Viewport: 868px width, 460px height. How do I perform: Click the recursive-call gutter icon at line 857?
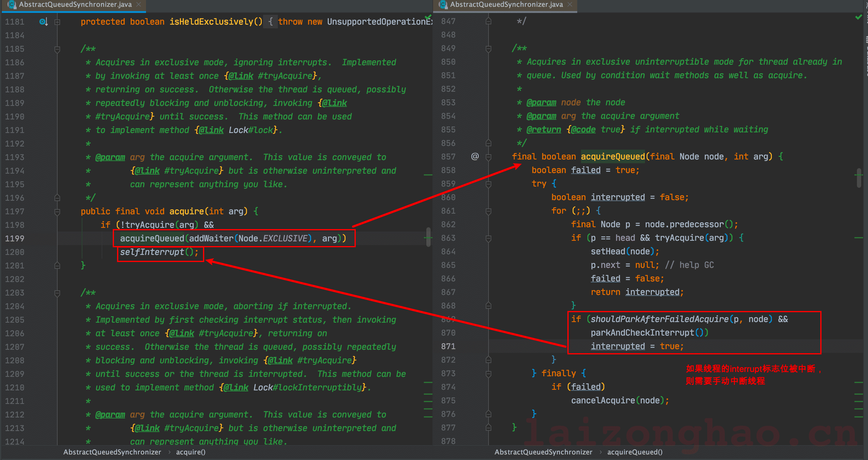click(475, 156)
